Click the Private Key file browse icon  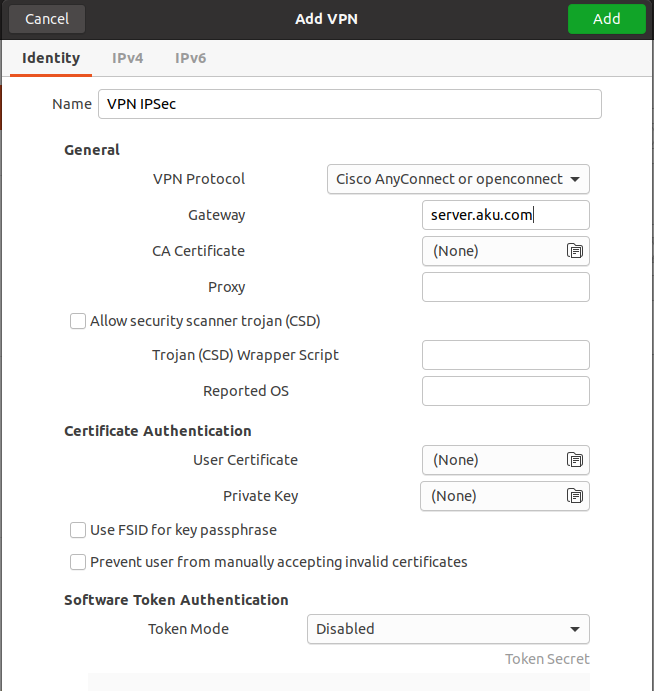(575, 496)
